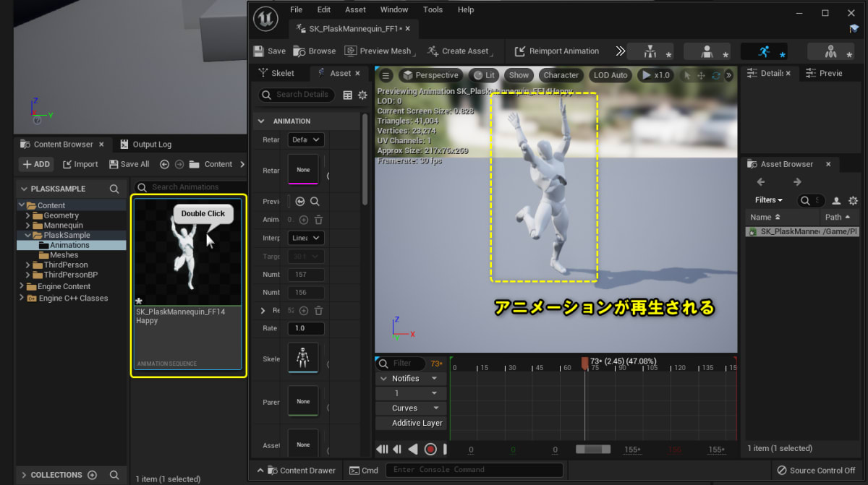
Task: Click the ADD button in Content Browser
Action: [x=35, y=164]
